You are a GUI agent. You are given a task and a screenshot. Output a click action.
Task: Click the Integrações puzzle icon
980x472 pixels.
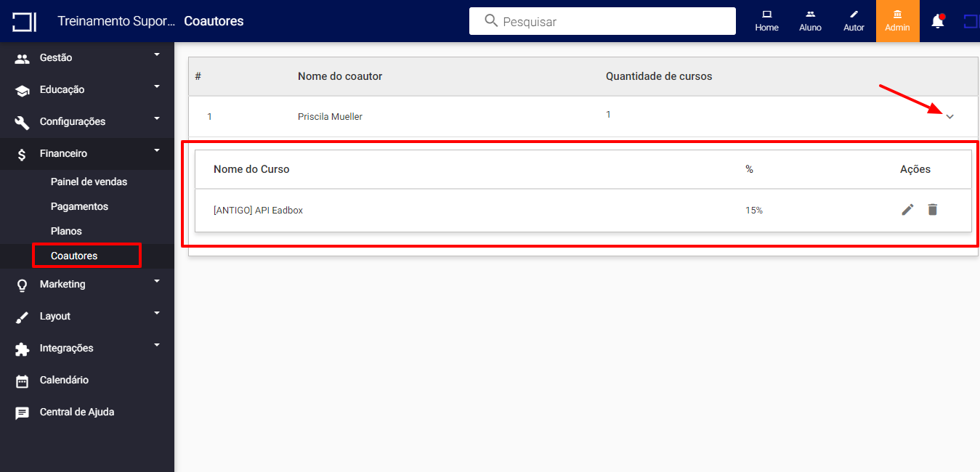23,349
